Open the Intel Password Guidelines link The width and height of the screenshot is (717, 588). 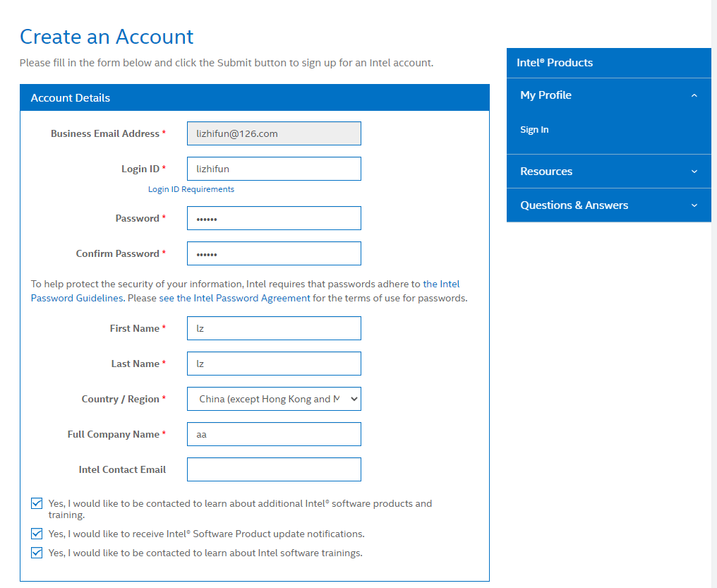(x=77, y=298)
